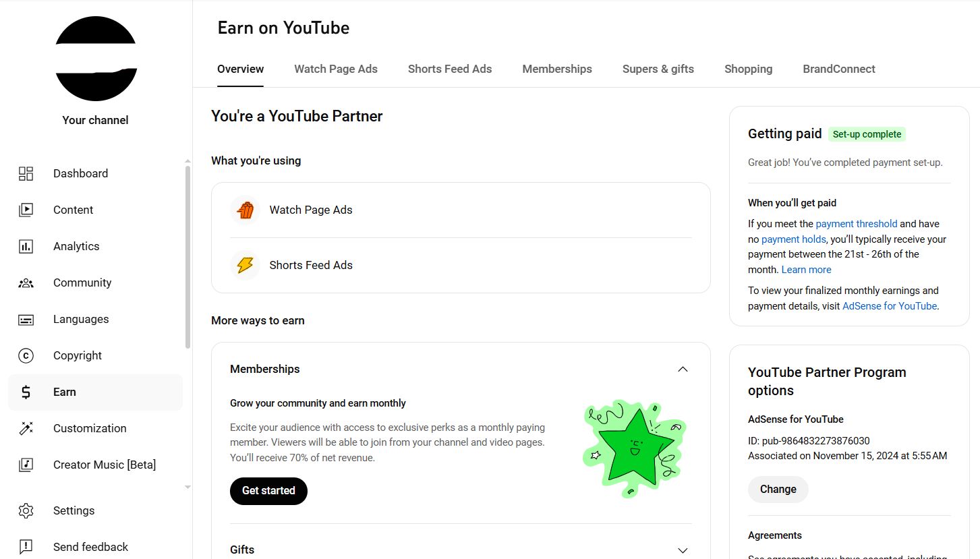Open the Settings gear icon
This screenshot has height=559, width=980.
26,511
